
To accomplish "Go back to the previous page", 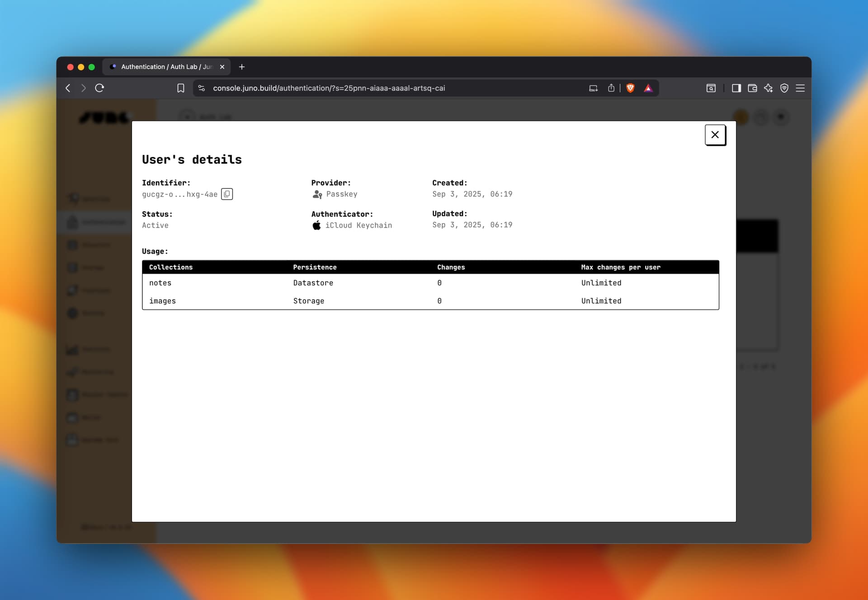I will [68, 88].
